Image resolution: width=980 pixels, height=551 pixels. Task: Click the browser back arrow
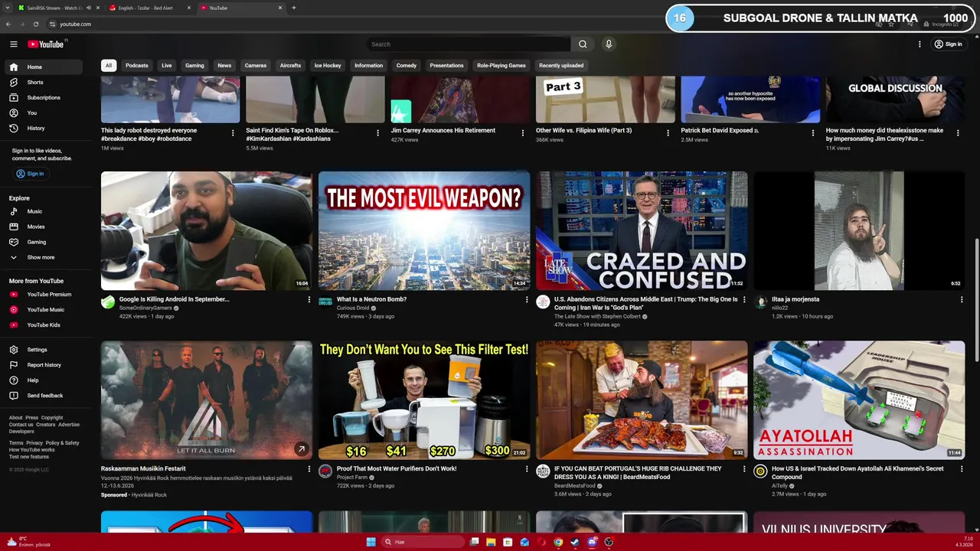(x=8, y=24)
